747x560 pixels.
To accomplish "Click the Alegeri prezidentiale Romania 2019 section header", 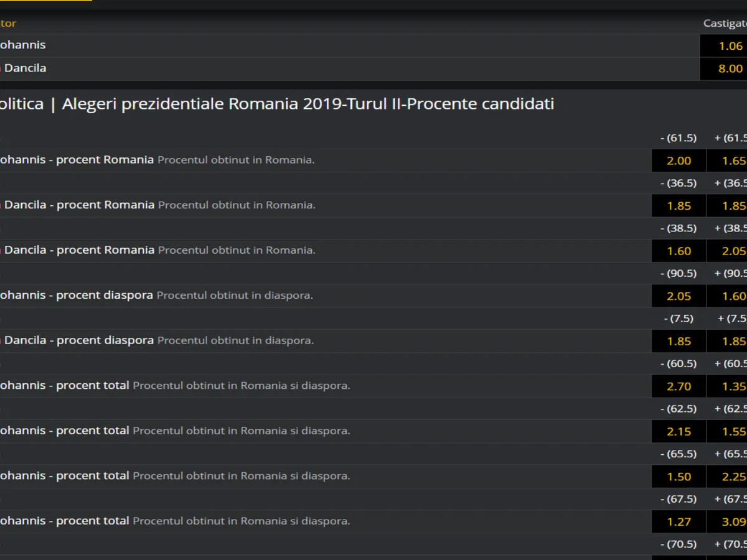I will click(x=277, y=104).
